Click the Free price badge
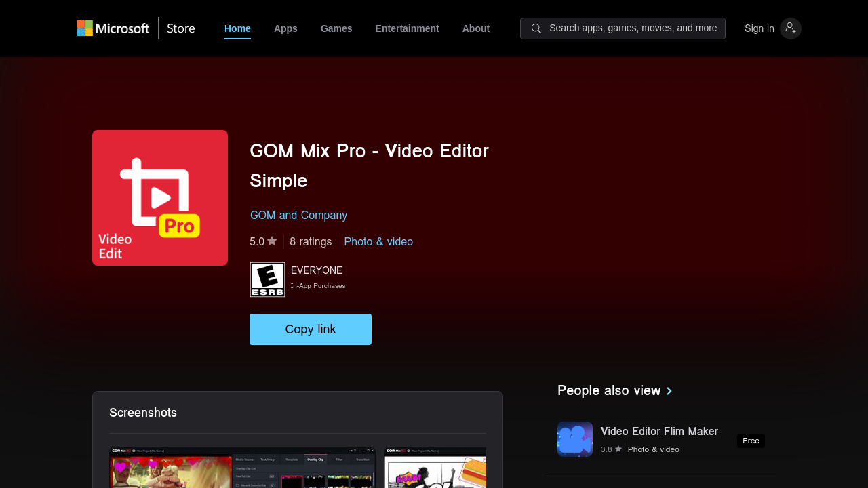This screenshot has width=868, height=488. 751,441
